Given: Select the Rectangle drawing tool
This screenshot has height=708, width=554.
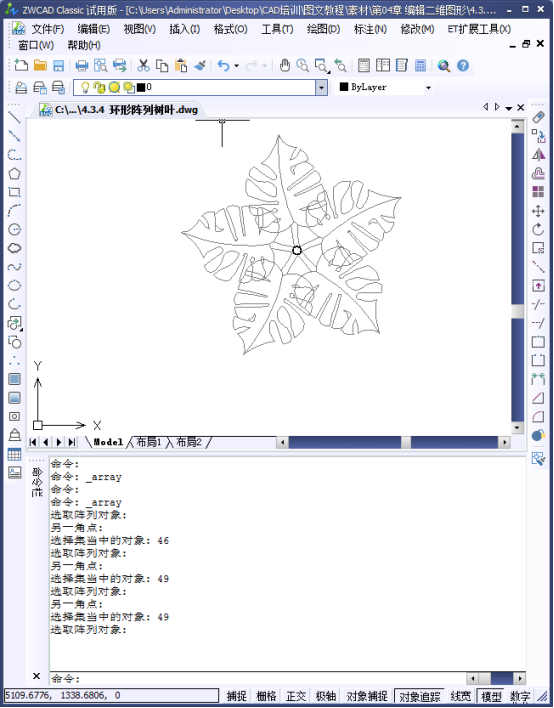Looking at the screenshot, I should pyautogui.click(x=14, y=192).
